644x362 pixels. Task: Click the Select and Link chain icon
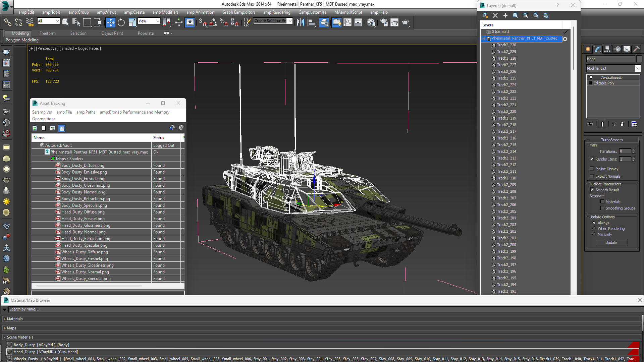click(7, 22)
